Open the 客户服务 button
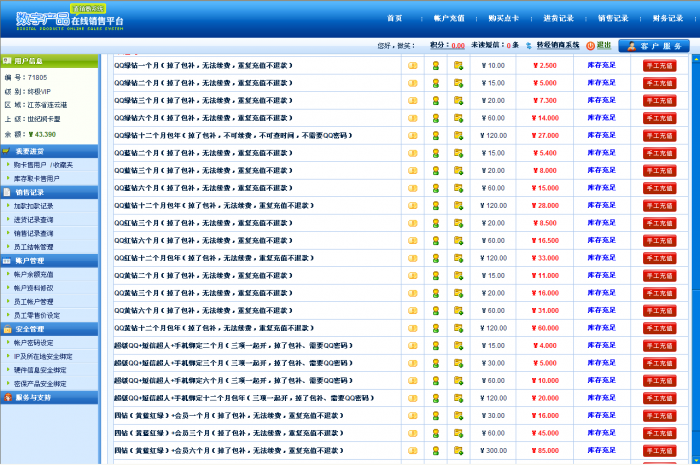This screenshot has width=700, height=465. [654, 46]
